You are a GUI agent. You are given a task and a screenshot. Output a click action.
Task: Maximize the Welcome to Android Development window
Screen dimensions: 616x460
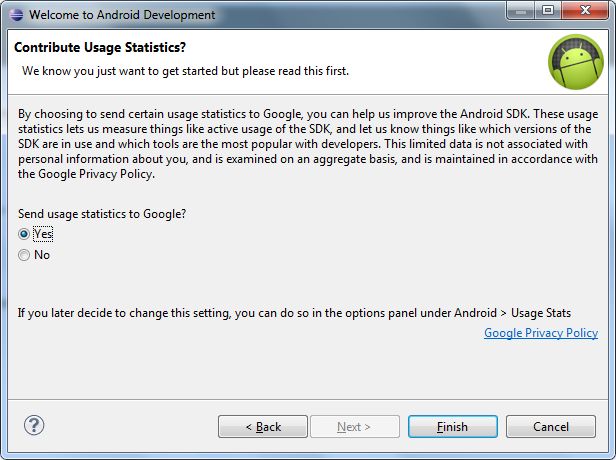click(548, 12)
